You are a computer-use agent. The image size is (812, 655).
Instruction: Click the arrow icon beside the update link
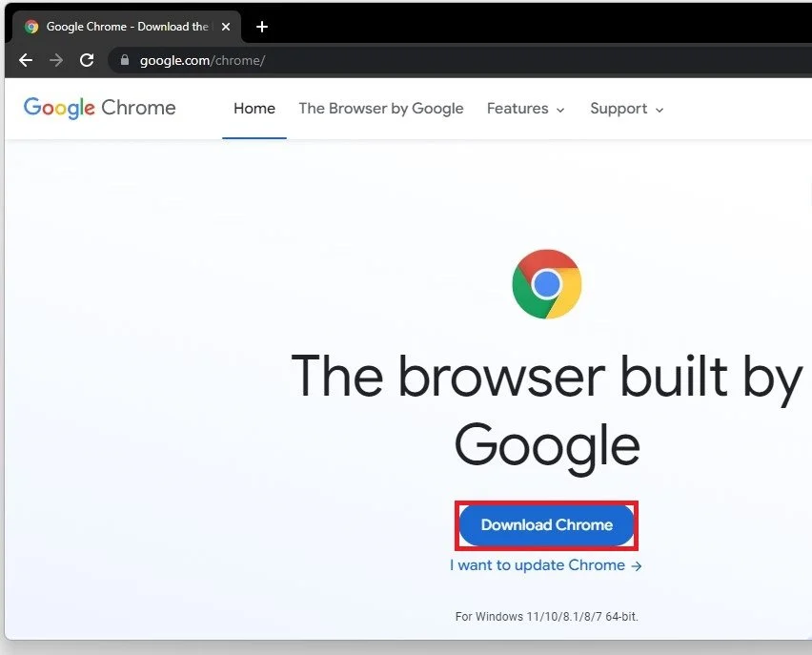coord(637,564)
